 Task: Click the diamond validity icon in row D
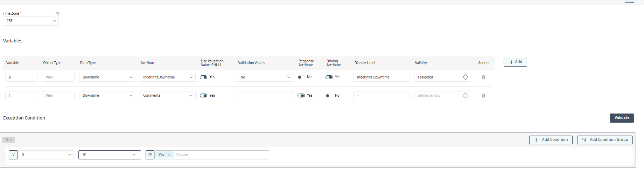tap(465, 77)
